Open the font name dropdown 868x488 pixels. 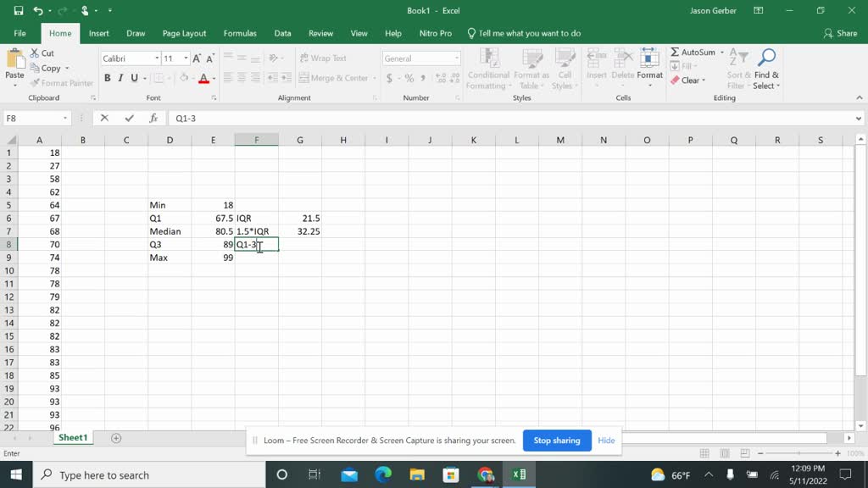click(x=157, y=58)
